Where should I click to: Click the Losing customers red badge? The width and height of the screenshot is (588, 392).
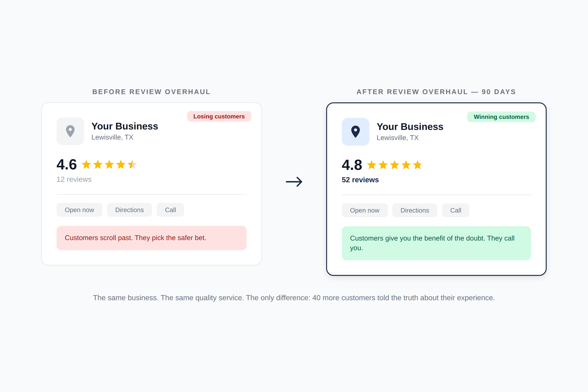pyautogui.click(x=219, y=116)
